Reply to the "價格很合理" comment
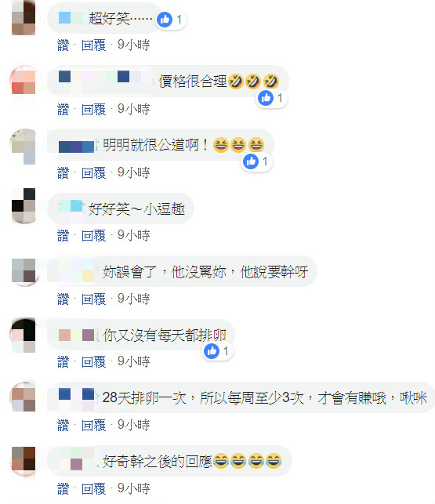 coord(93,109)
